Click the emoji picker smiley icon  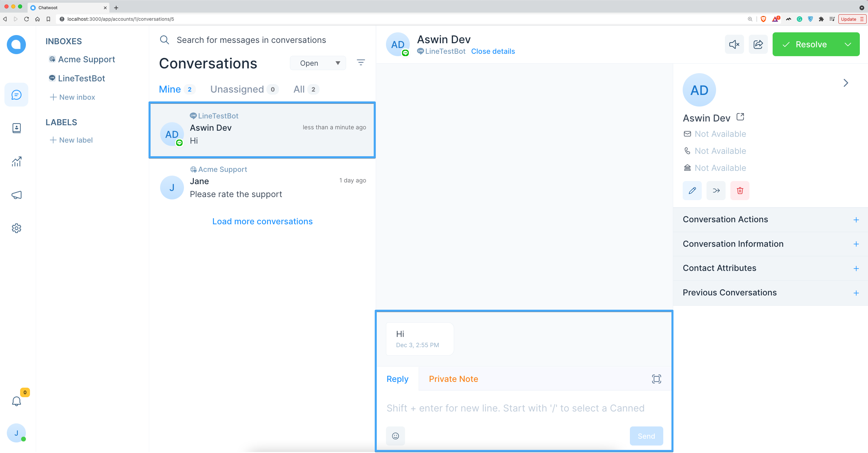coord(396,436)
